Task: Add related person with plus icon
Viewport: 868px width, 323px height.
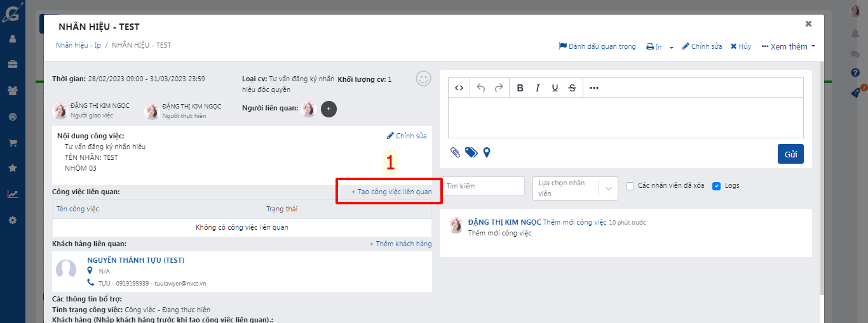Action: pos(329,109)
